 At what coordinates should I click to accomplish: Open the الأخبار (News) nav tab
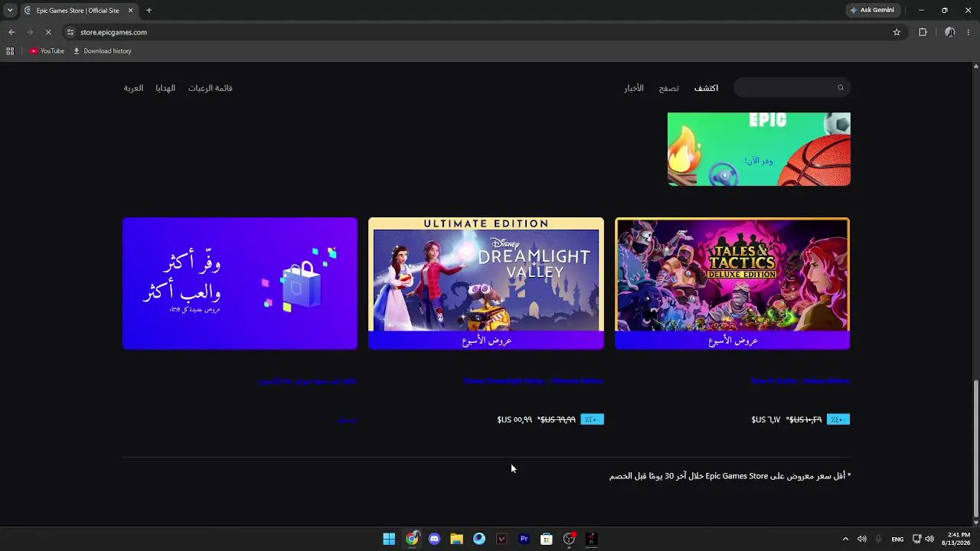point(634,88)
